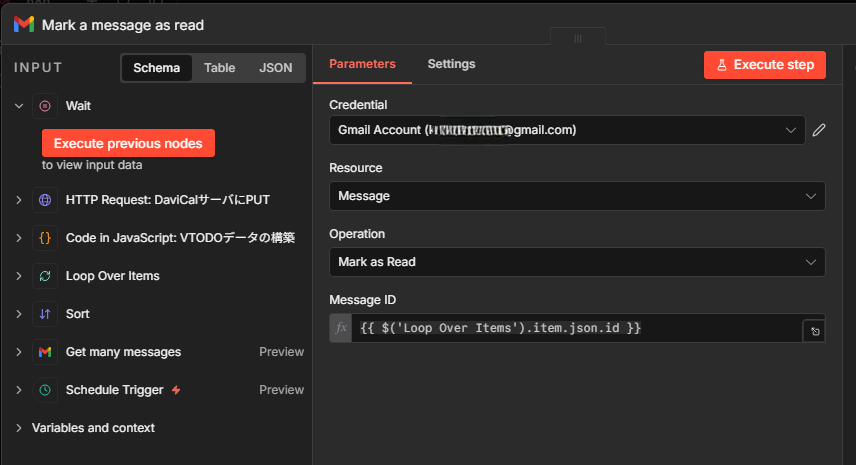Click Execute previous nodes button
Image resolution: width=856 pixels, height=465 pixels.
[128, 143]
